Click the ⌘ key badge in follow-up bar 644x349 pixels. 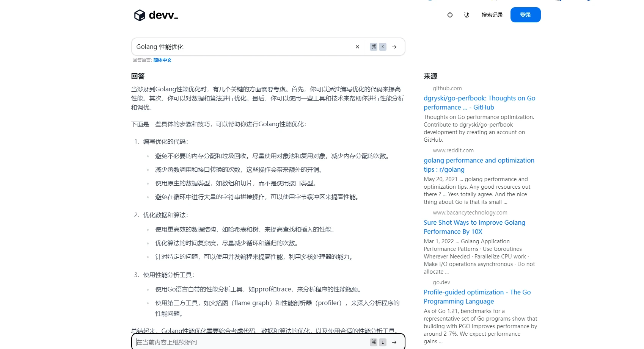374,342
